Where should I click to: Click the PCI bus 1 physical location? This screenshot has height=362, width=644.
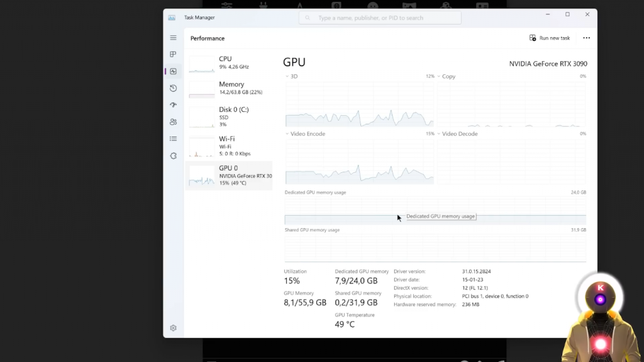[x=496, y=296]
